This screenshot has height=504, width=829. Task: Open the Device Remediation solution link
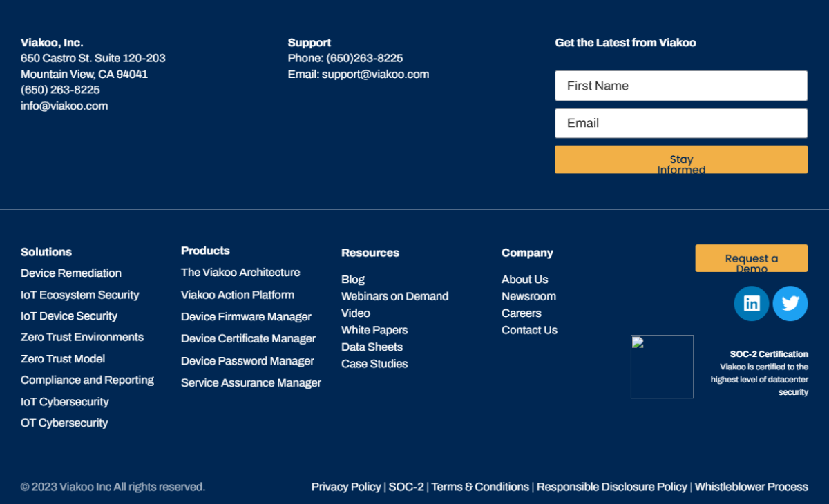tap(71, 273)
